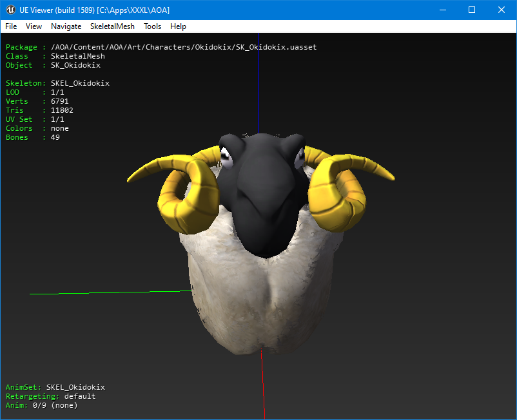The height and width of the screenshot is (420, 517).
Task: Click the UE Viewer title bar icon
Action: (x=11, y=10)
